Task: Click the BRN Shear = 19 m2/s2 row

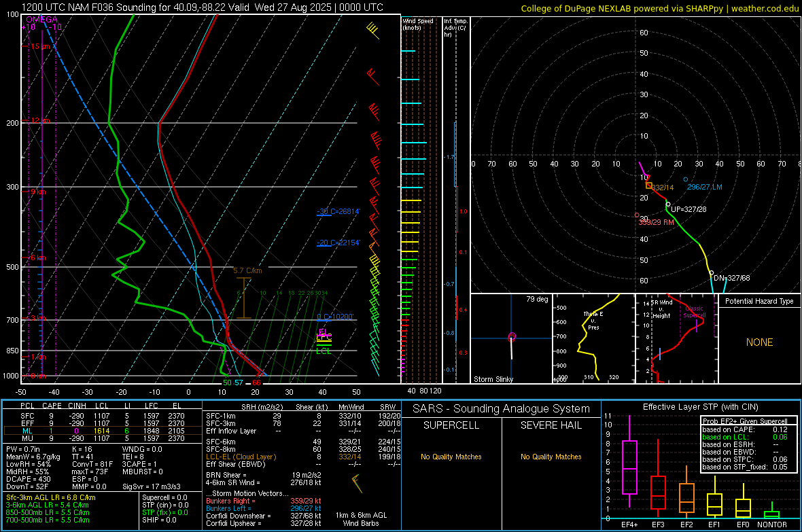Action: point(264,475)
